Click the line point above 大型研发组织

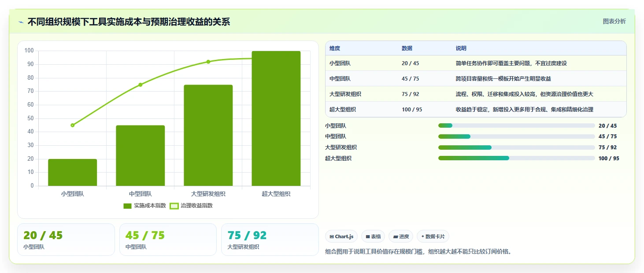click(x=208, y=62)
